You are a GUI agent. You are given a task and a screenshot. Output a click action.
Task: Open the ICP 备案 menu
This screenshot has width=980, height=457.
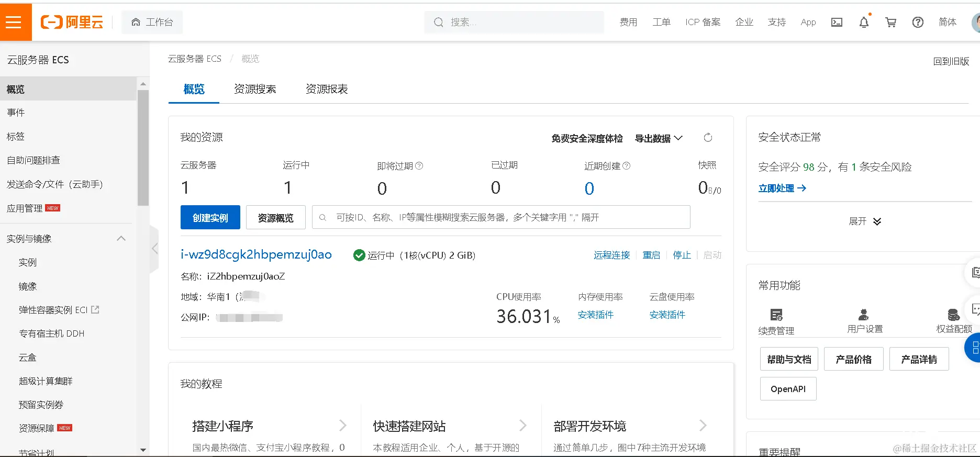(703, 22)
